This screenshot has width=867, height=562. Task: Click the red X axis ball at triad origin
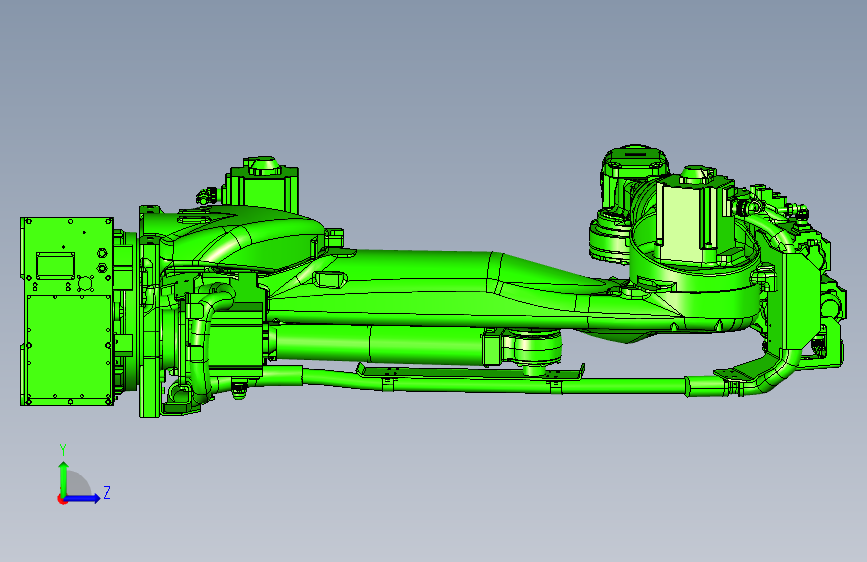click(x=62, y=499)
